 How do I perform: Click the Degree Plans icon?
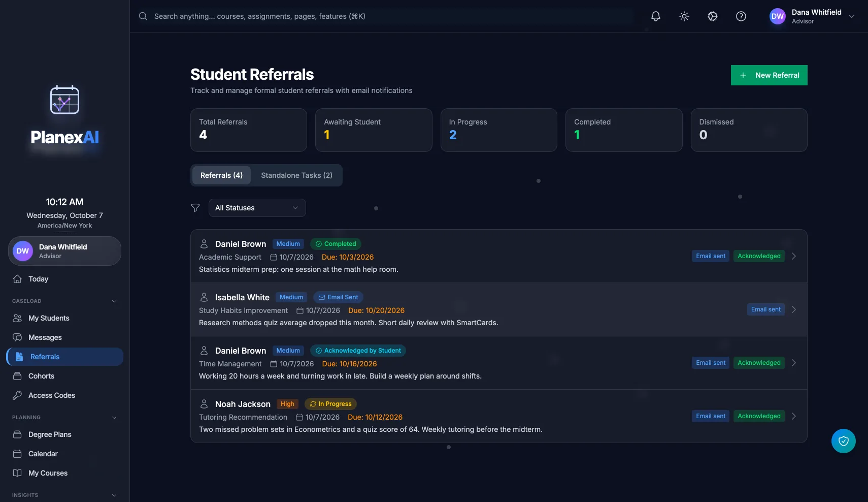[x=17, y=434]
